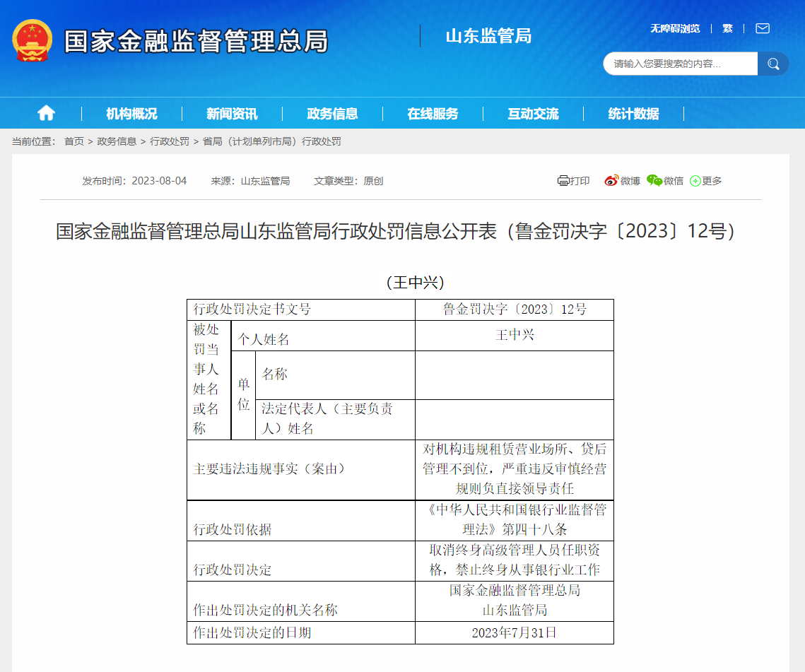Screen dimensions: 805x672
Task: Click the search input field
Action: (678, 64)
